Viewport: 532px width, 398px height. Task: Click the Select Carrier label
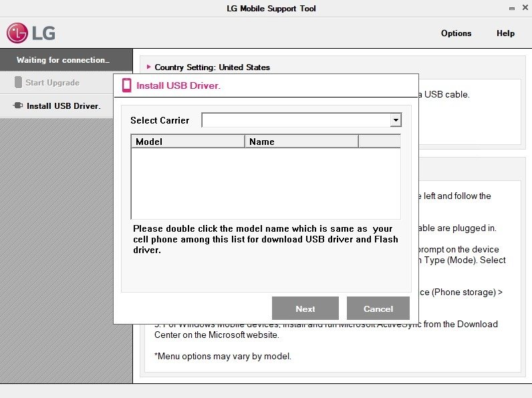160,120
